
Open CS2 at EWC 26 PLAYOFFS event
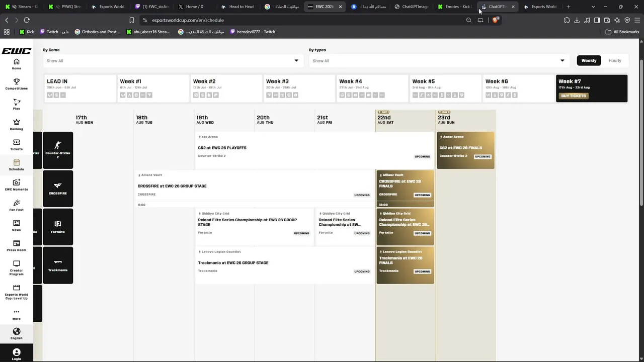coord(314,150)
